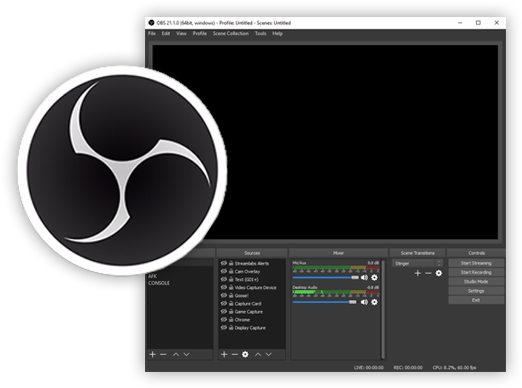
Task: Add a new source with the plus icon
Action: pyautogui.click(x=224, y=354)
